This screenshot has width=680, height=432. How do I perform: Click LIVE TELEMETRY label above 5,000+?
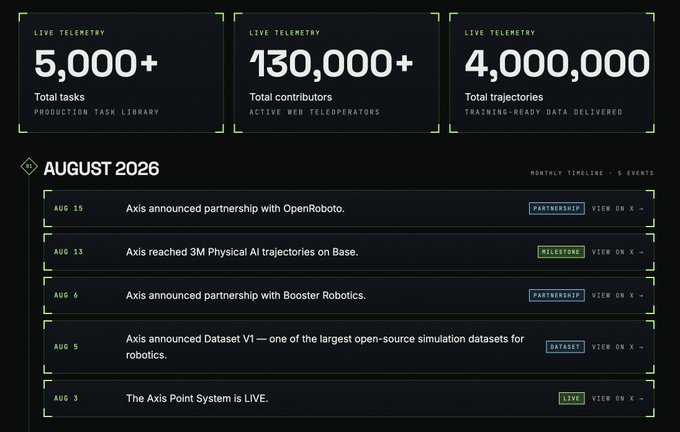point(69,33)
